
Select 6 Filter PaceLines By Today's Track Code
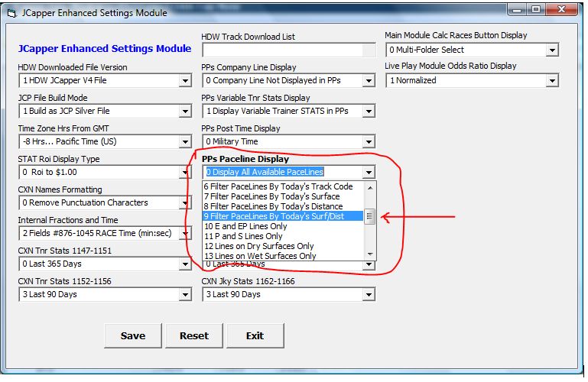pos(283,186)
